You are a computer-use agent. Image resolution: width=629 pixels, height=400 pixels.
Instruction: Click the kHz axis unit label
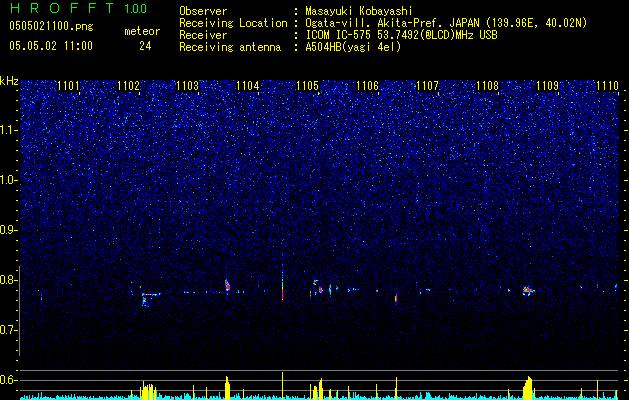tap(9, 81)
